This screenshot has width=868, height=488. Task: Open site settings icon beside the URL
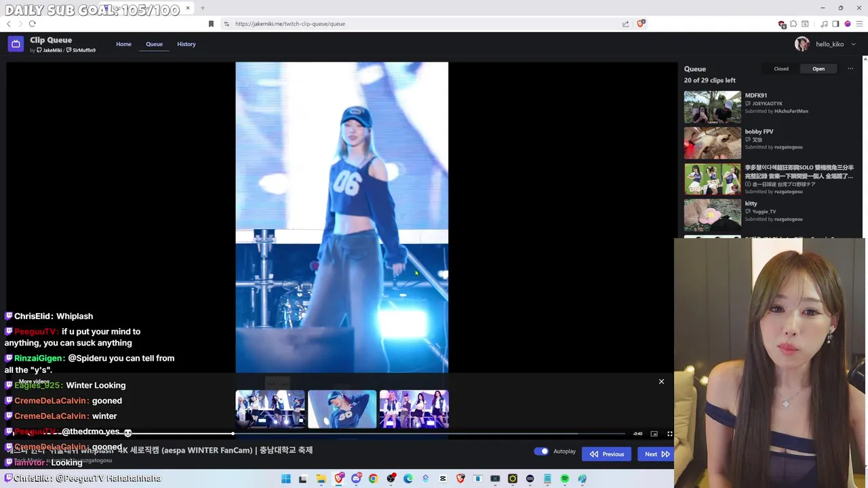[226, 24]
